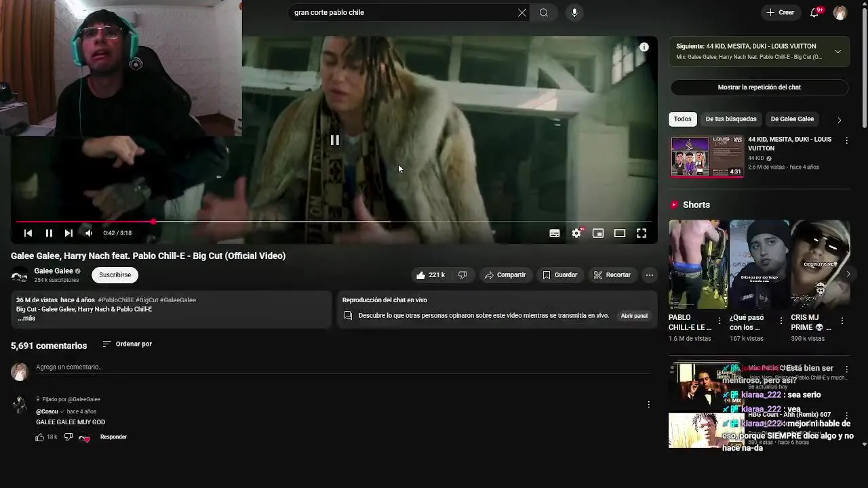Open Ordenar por sort menu
Screen dimensions: 868x488
127,344
